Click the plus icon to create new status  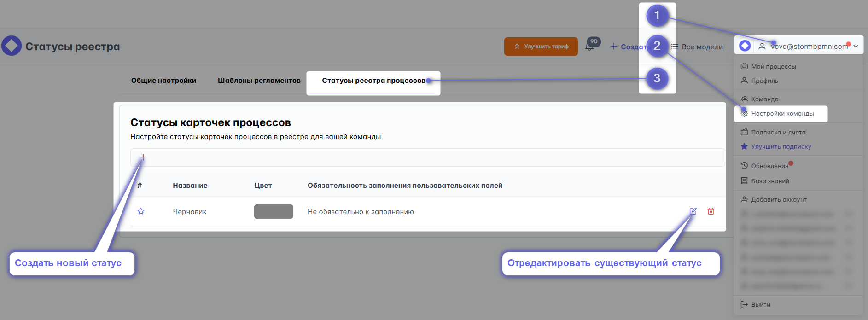pos(143,157)
